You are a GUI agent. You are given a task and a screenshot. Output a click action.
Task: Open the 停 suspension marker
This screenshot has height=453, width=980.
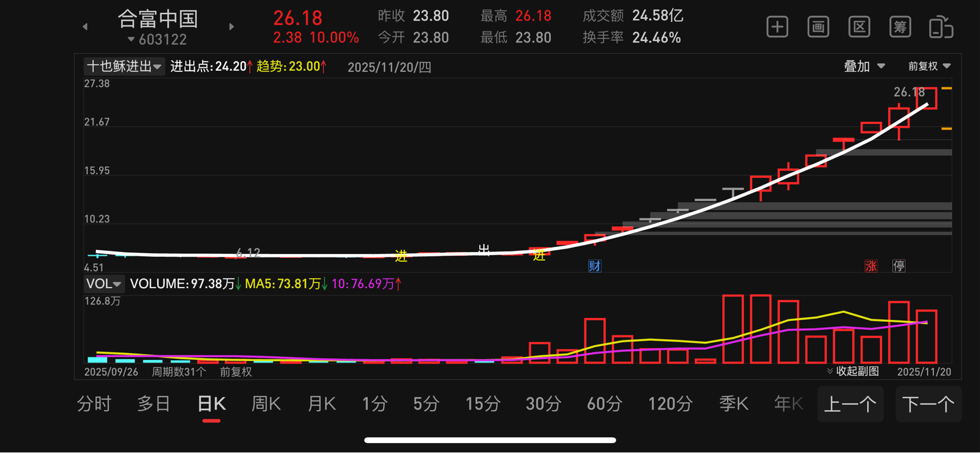899,266
